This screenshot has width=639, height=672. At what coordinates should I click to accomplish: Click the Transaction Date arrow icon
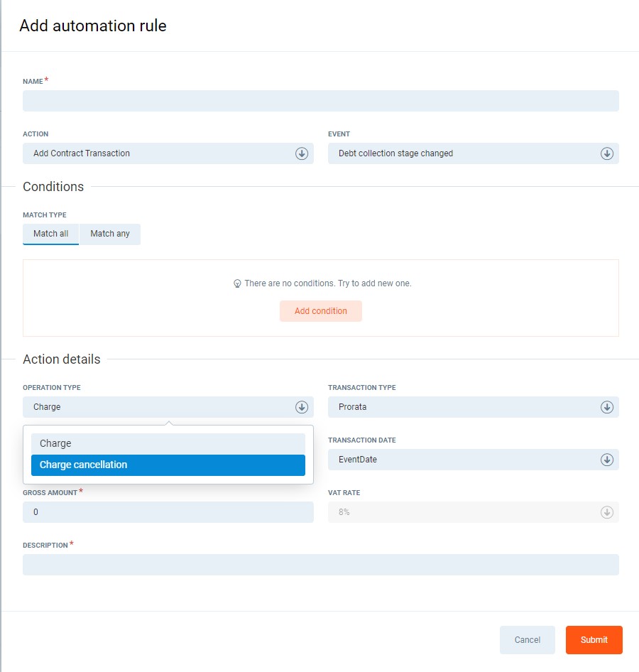click(607, 460)
